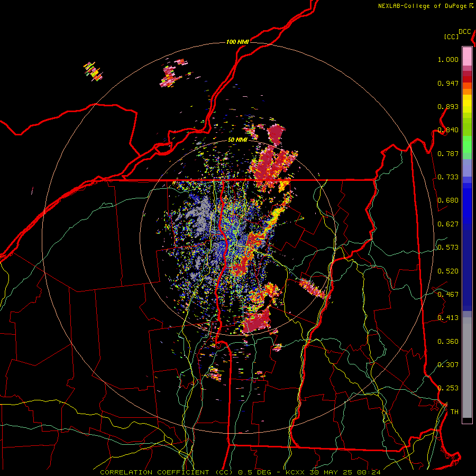Screen dimensions: 476x476
Task: Pick the yellow color bar segment
Action: pyautogui.click(x=467, y=104)
